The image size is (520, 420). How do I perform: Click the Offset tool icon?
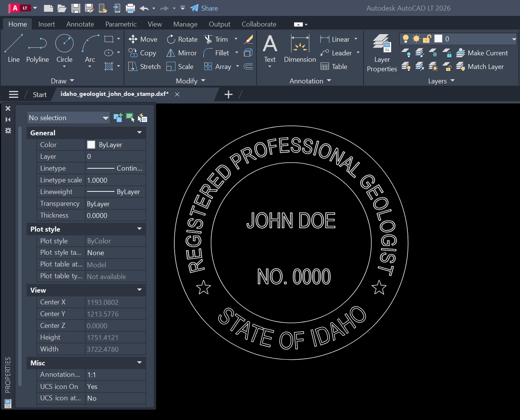[248, 66]
